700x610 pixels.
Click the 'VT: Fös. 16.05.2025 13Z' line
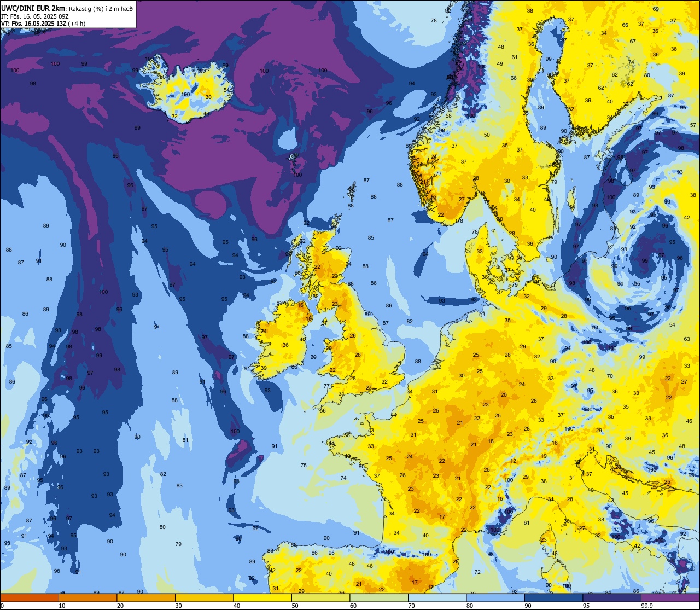pos(34,24)
